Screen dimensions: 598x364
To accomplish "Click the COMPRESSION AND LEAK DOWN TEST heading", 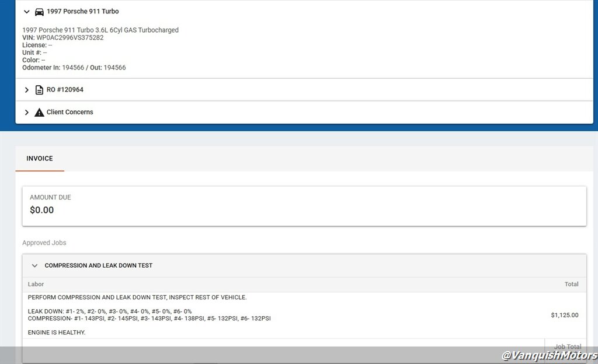I will [x=98, y=265].
